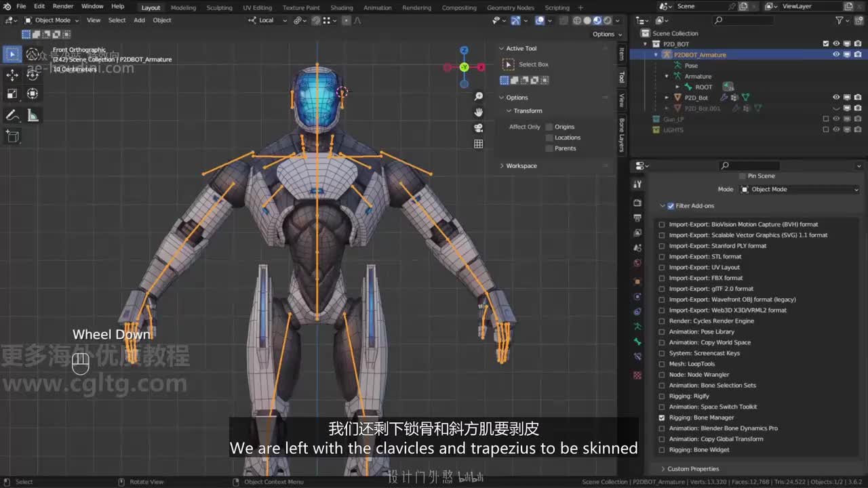Open the Bone Layers sidebar tab

tap(622, 135)
